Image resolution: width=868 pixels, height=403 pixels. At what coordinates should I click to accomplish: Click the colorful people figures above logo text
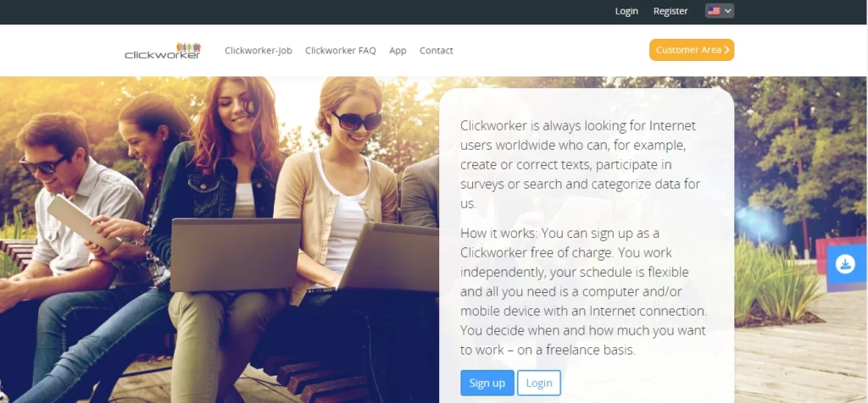coord(188,47)
